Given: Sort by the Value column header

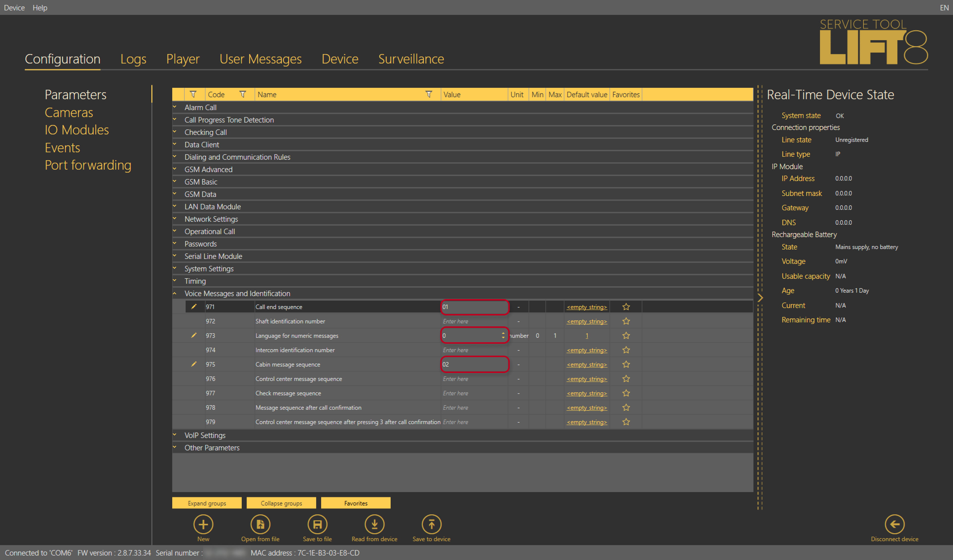Looking at the screenshot, I should tap(474, 94).
